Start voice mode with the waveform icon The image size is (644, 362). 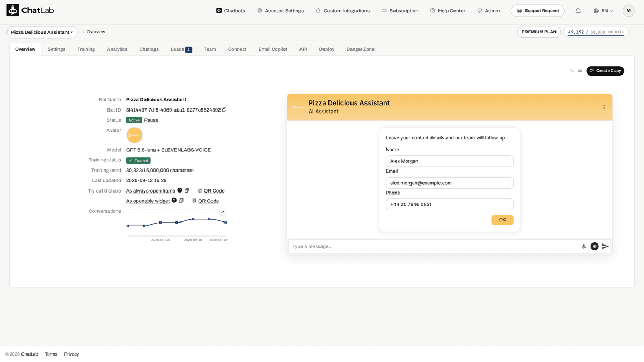(595, 247)
